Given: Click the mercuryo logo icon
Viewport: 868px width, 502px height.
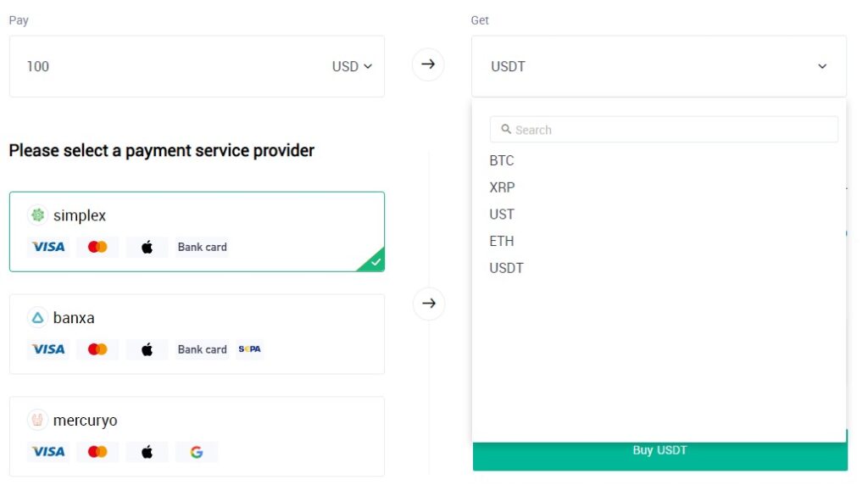Looking at the screenshot, I should coord(37,420).
